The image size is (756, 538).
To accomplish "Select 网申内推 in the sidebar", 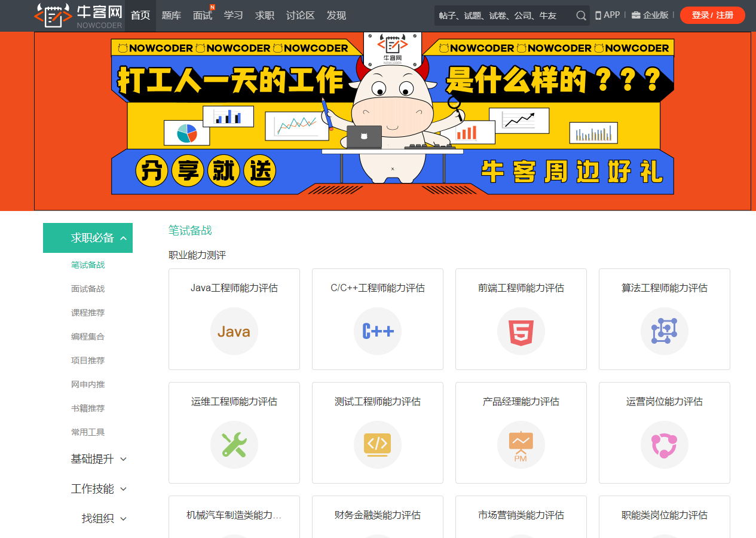I will click(x=88, y=384).
